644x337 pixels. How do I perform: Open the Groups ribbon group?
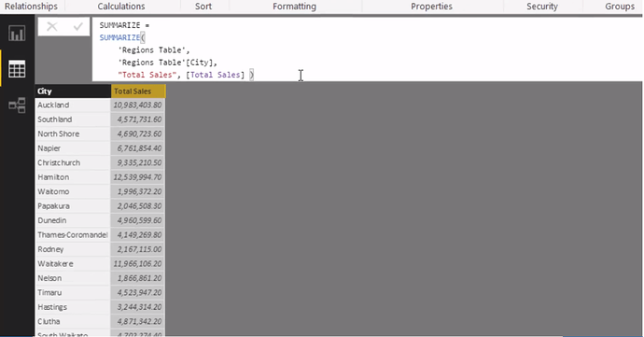click(x=620, y=7)
